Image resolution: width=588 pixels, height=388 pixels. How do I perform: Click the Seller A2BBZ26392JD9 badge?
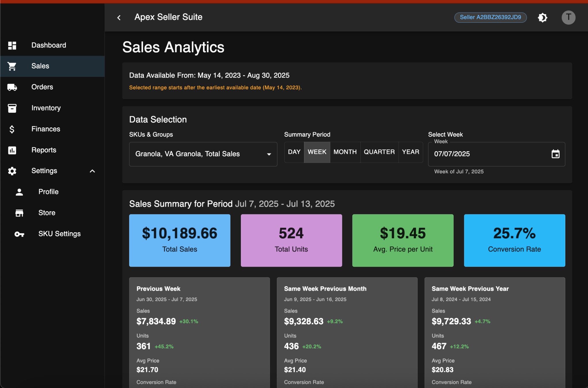click(x=490, y=17)
